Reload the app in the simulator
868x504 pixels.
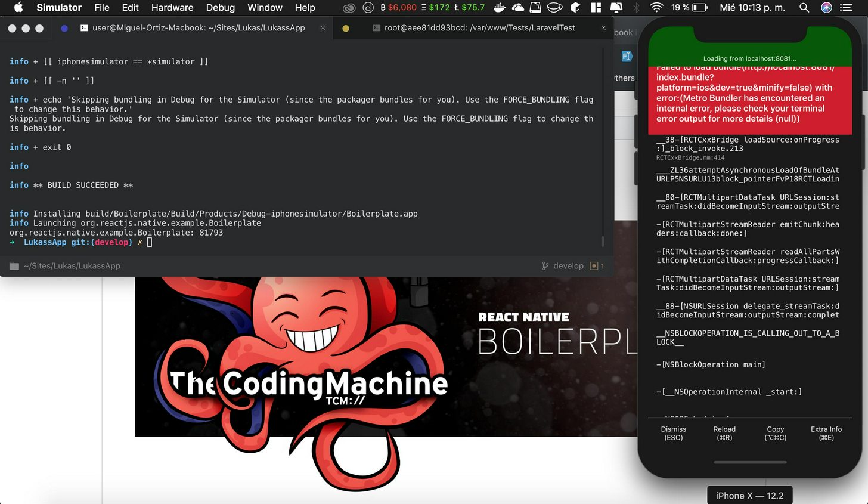click(724, 433)
